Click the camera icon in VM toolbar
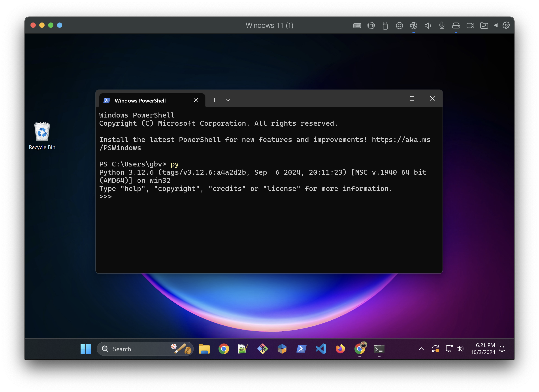Image resolution: width=539 pixels, height=392 pixels. 470,26
